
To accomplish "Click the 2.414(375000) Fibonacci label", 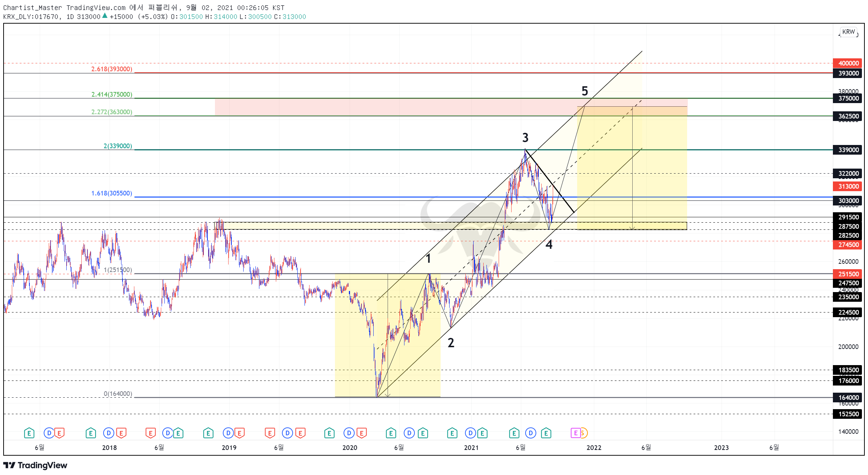I will [x=111, y=94].
